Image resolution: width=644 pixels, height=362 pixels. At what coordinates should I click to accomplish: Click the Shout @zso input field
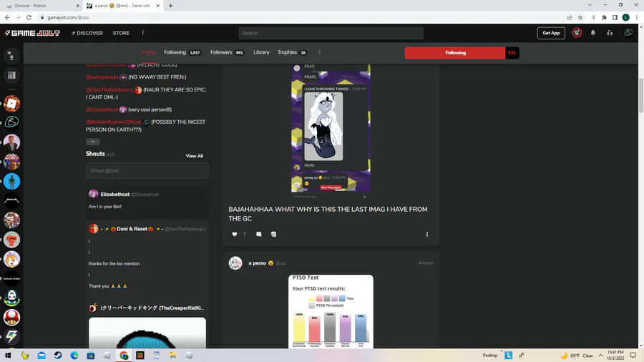click(x=147, y=170)
